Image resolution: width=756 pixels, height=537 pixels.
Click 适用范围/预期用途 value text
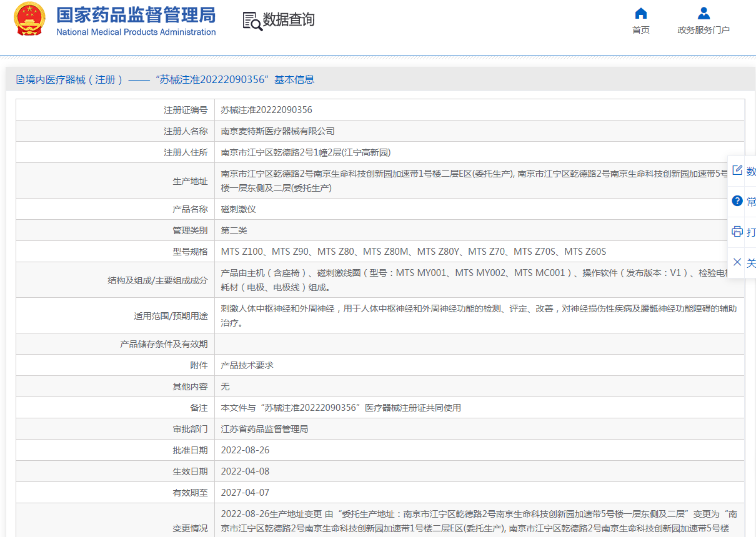coord(479,315)
